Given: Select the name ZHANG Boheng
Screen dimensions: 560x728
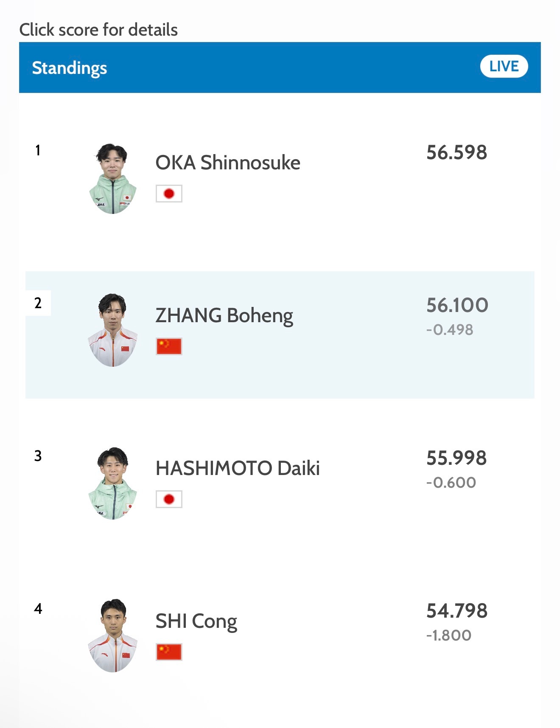Looking at the screenshot, I should (x=224, y=315).
